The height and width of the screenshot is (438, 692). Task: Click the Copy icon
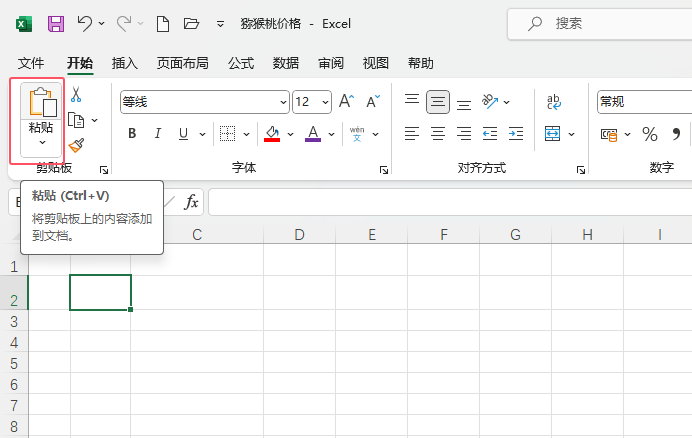[76, 120]
